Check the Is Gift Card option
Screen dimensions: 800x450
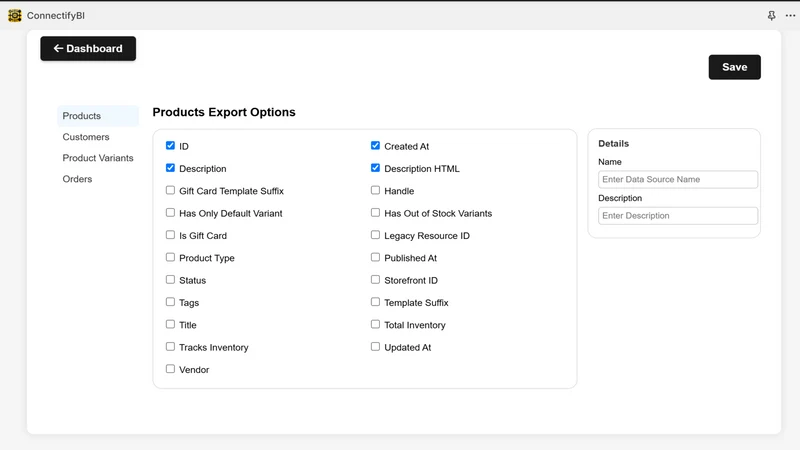pos(170,235)
